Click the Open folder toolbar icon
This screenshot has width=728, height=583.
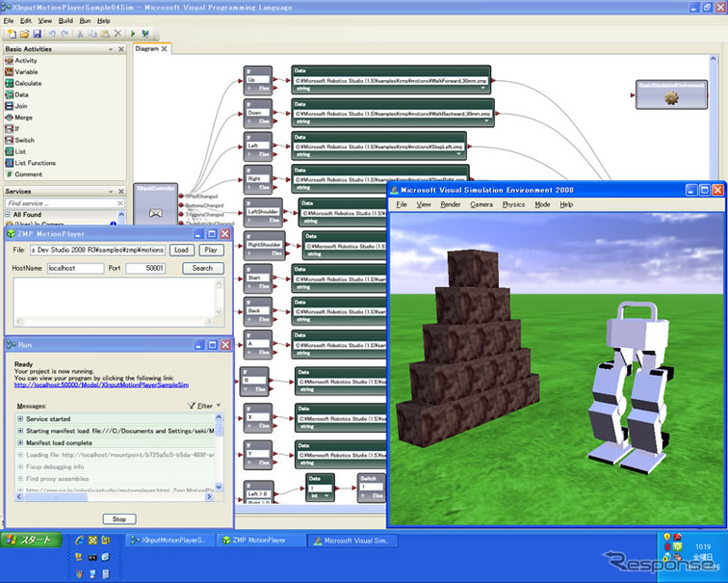(x=23, y=34)
